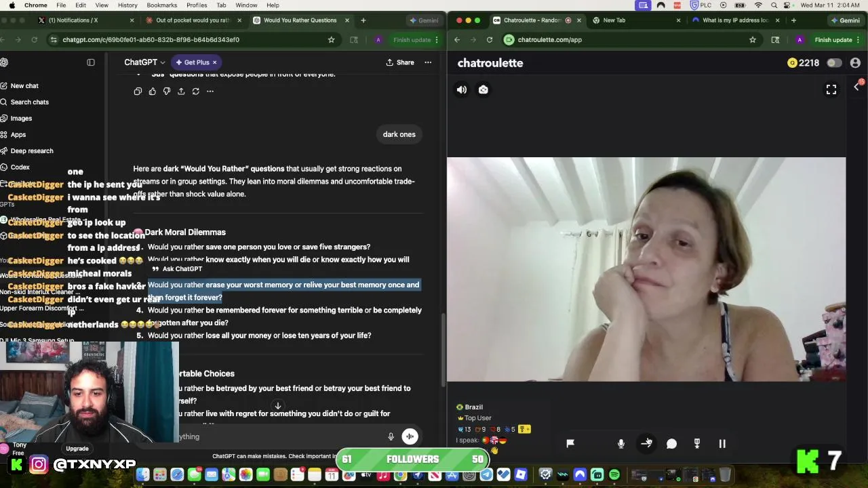Click Ask ChatGPT popup on selected text
Viewport: 868px width, 488px height.
pyautogui.click(x=177, y=269)
